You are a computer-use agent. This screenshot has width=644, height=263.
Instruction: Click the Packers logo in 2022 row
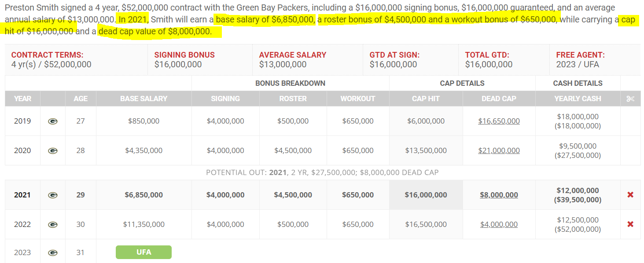52,224
